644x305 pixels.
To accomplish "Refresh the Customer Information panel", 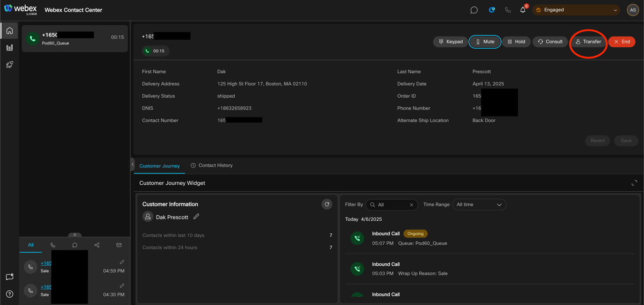I will (327, 204).
